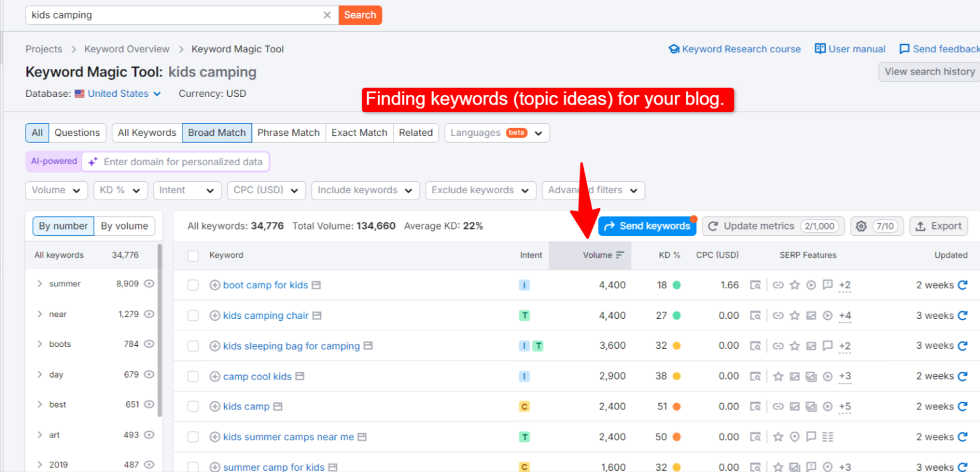This screenshot has height=472, width=980.
Task: Switch to the Phrase Match tab
Action: click(288, 133)
